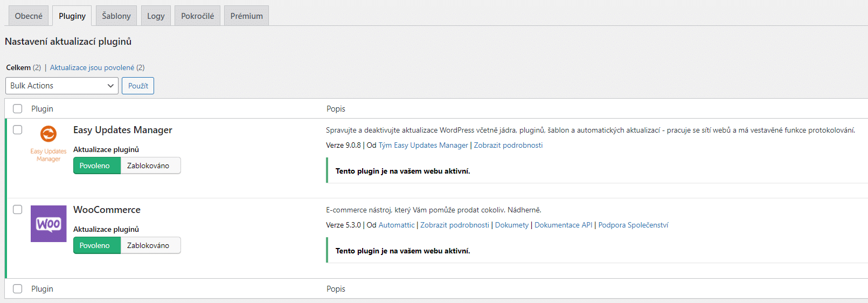The height and width of the screenshot is (303, 868).
Task: Click the WooCommerce purple Woo logo
Action: (48, 224)
